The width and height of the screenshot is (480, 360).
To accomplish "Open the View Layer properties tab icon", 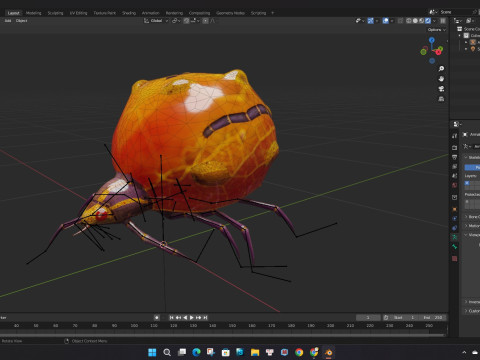I will (x=455, y=166).
